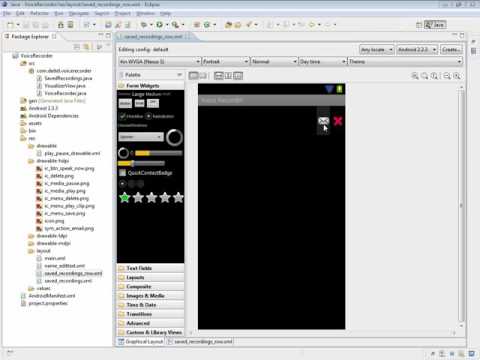
Task: Click the first zoom icon above canvas
Action: 415,76
